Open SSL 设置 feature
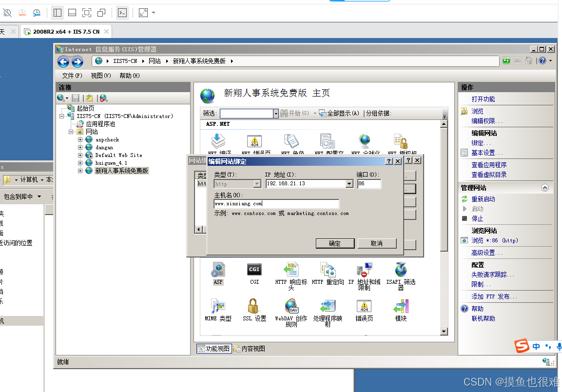 click(254, 310)
